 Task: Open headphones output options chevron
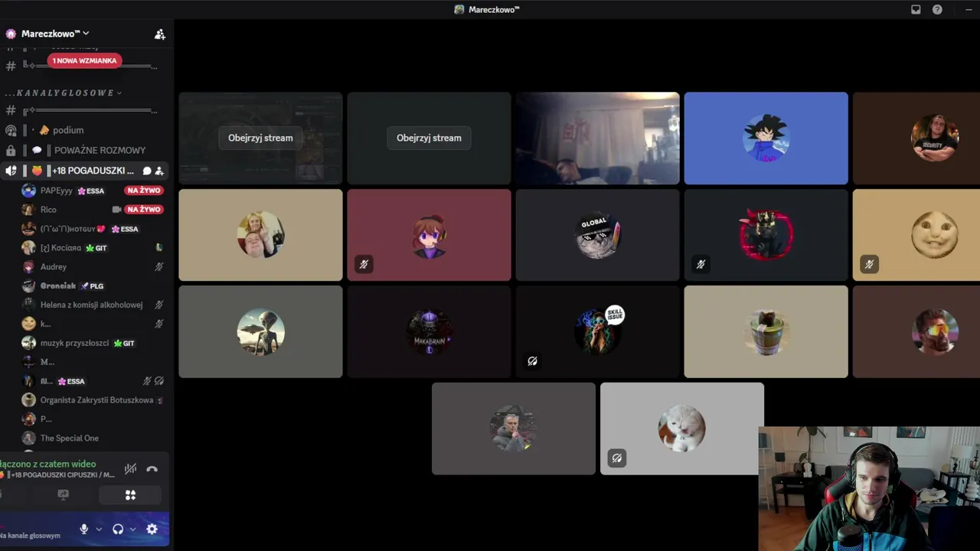tap(132, 529)
